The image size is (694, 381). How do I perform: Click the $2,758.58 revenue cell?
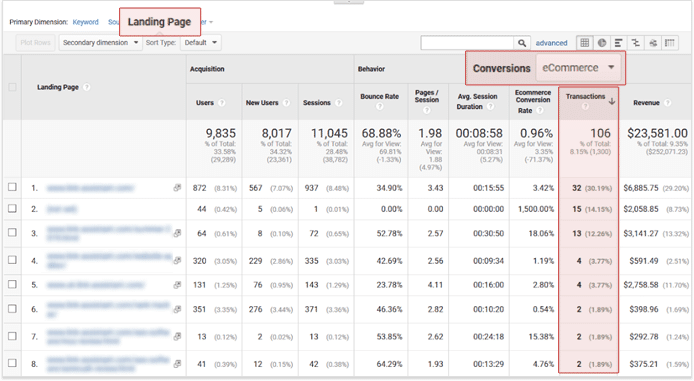tap(641, 285)
